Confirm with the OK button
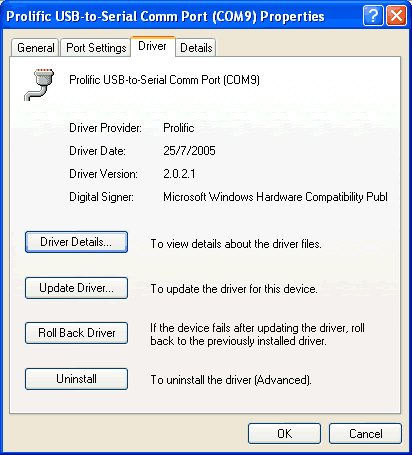412x455 pixels. pyautogui.click(x=284, y=434)
